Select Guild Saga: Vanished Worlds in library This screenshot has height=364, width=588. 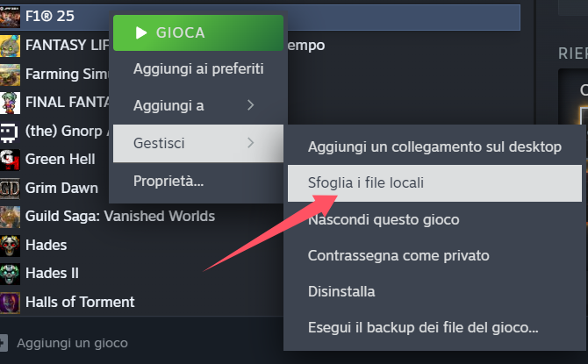pyautogui.click(x=119, y=217)
